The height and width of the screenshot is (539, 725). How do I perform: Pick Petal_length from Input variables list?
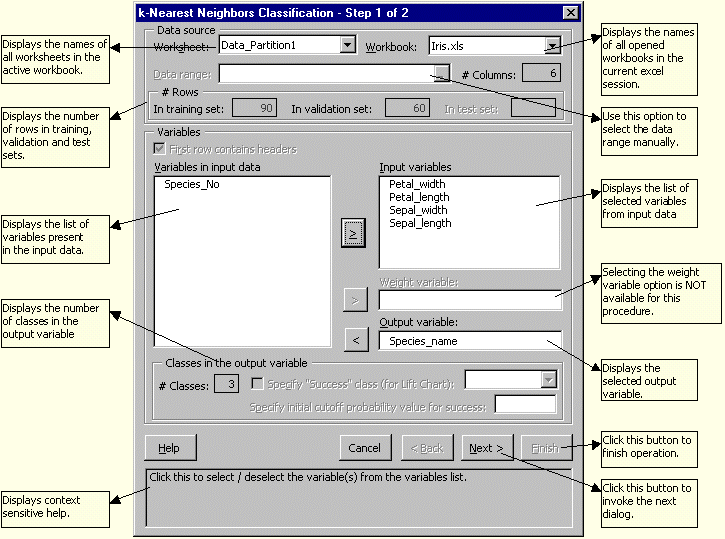pos(419,197)
